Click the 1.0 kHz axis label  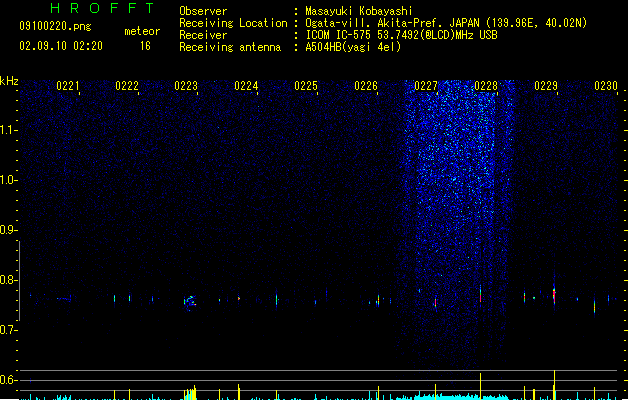[8, 180]
